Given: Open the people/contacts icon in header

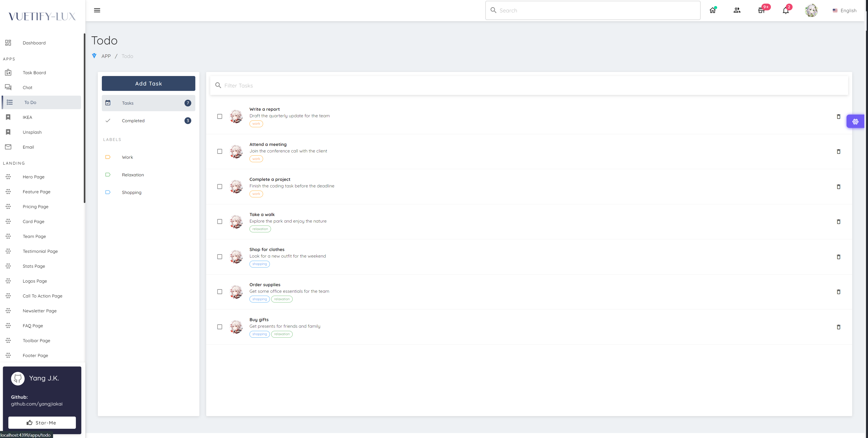Looking at the screenshot, I should click(737, 10).
